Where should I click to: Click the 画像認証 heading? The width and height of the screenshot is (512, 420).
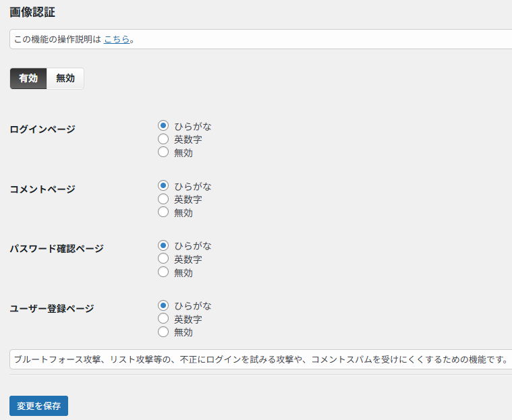[32, 12]
